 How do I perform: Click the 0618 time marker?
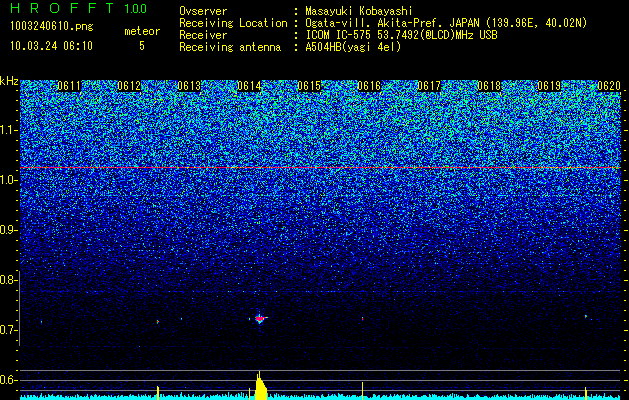point(489,86)
